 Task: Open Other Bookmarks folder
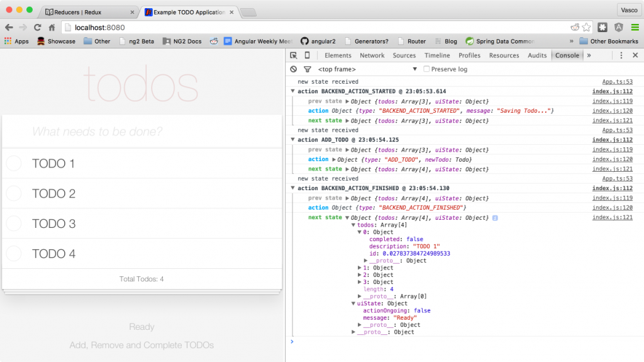609,41
